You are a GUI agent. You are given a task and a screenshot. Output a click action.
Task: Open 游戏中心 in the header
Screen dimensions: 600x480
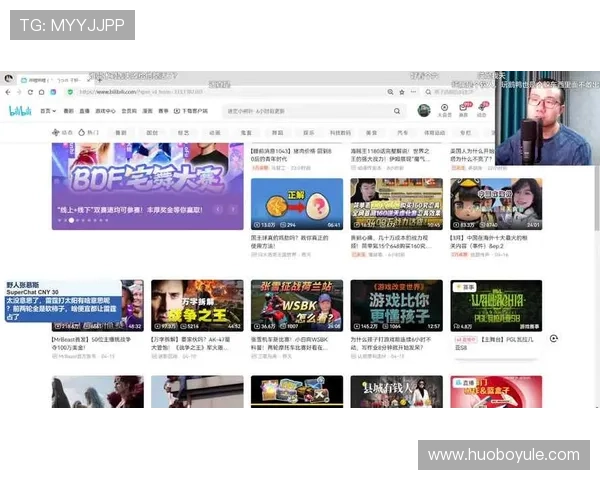click(x=105, y=111)
